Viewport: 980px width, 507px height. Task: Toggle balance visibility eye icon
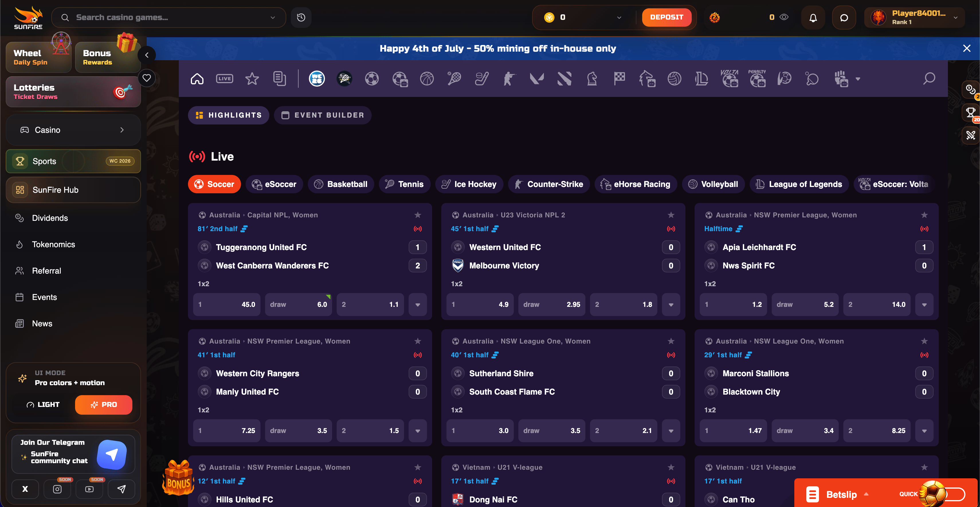784,17
